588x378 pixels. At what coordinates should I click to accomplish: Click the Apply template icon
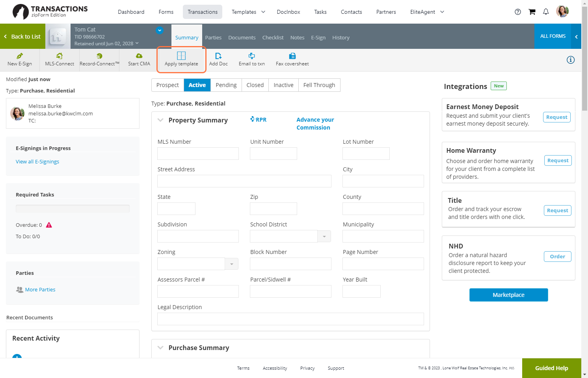181,56
